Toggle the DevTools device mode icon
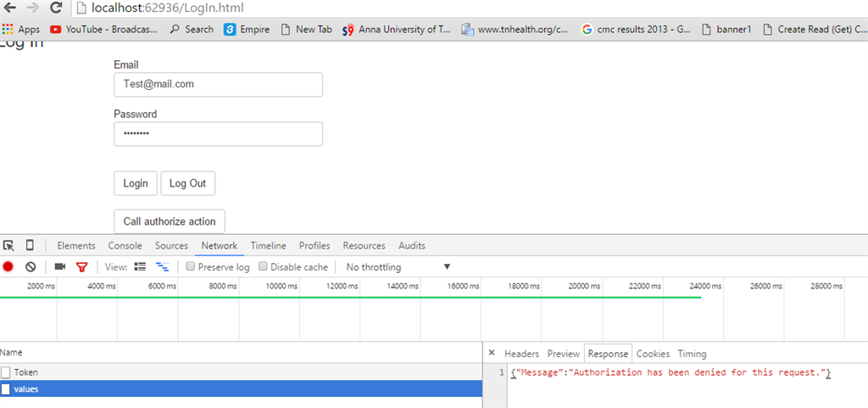The image size is (868, 408). pos(30,245)
